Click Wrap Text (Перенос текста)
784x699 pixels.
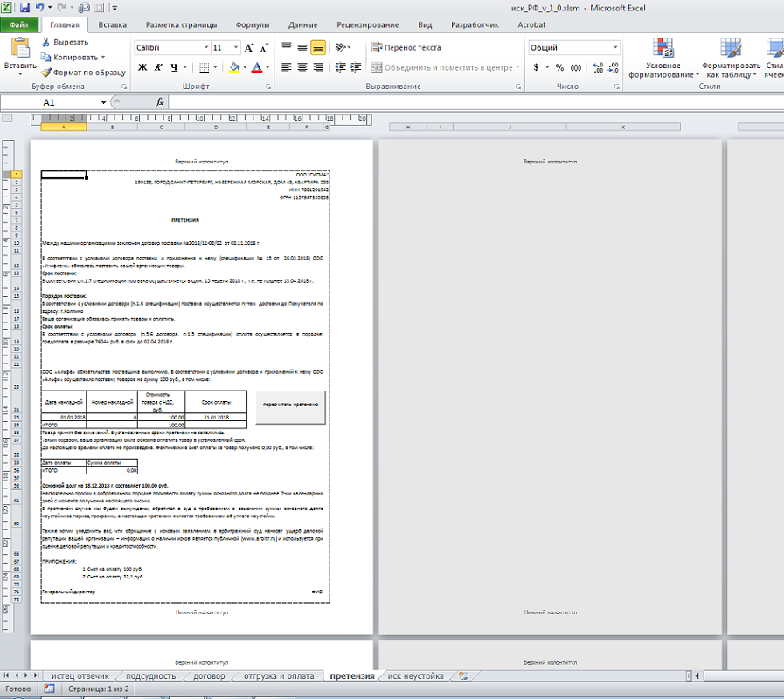click(406, 47)
